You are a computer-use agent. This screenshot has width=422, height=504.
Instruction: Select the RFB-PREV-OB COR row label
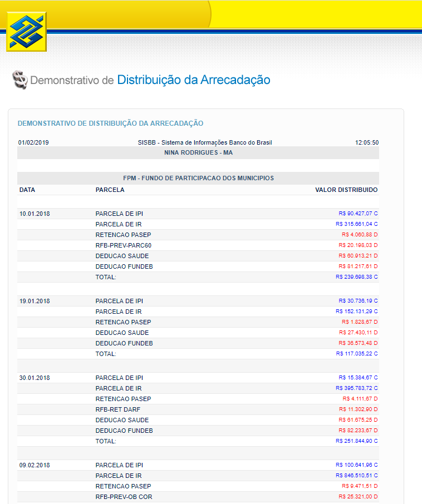[124, 497]
